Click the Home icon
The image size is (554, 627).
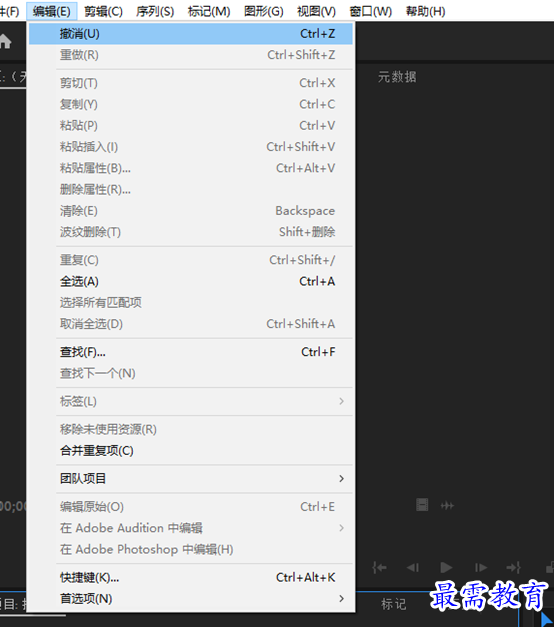[x=5, y=41]
